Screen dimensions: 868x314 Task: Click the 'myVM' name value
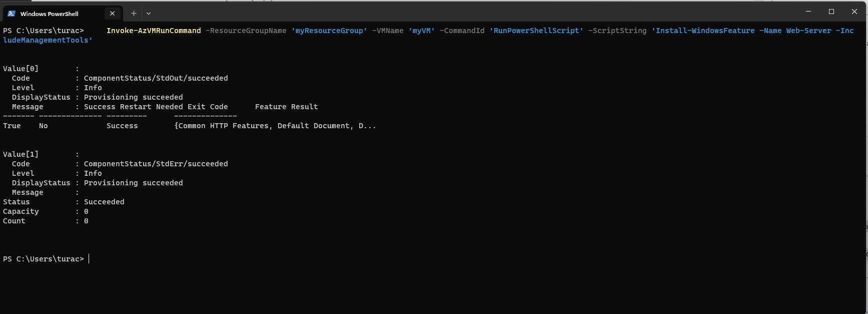pos(421,31)
